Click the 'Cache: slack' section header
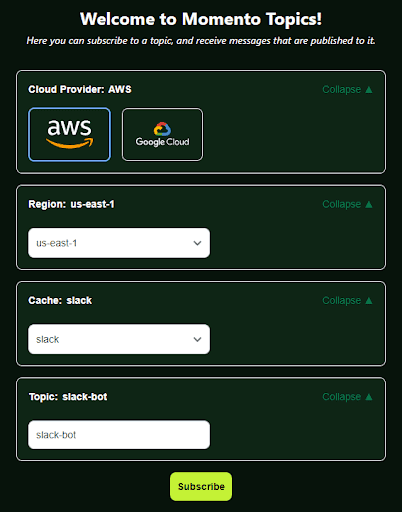 (60, 301)
